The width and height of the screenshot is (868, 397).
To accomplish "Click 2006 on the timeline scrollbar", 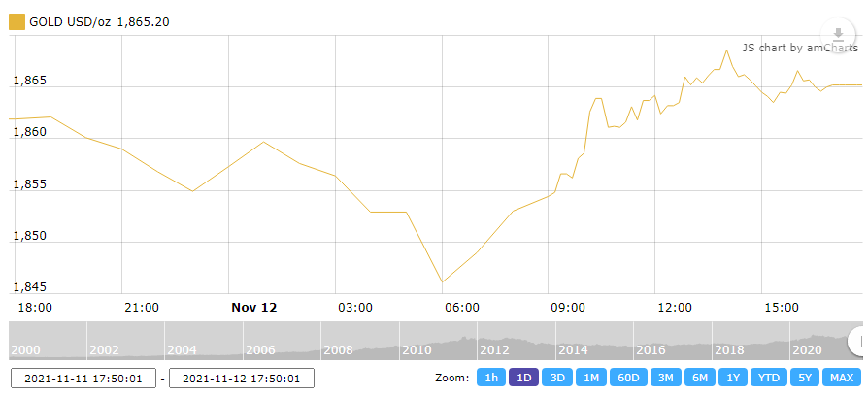I will pyautogui.click(x=260, y=350).
